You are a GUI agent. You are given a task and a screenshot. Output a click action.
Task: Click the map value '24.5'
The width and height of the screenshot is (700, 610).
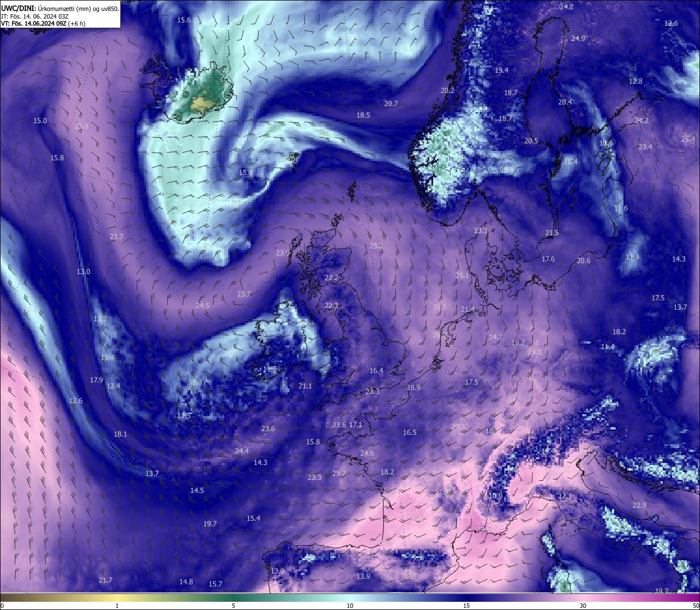point(202,305)
